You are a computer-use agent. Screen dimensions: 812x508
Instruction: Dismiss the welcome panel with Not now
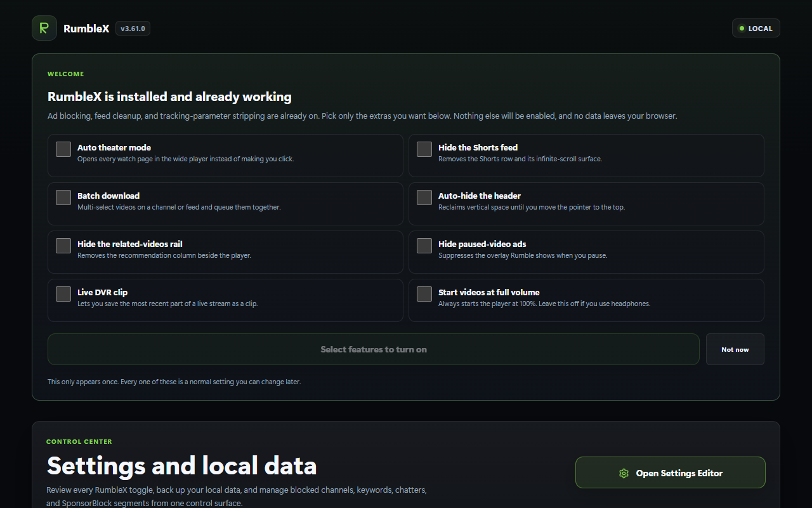click(735, 349)
